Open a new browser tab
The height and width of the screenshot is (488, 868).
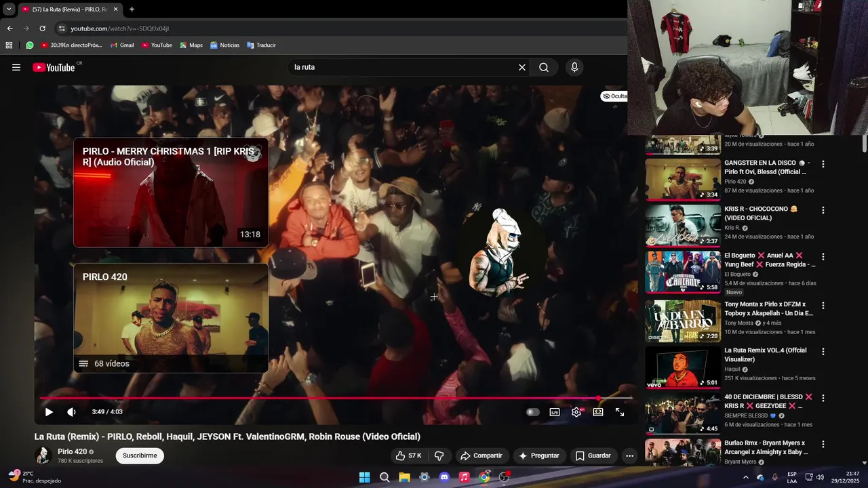[132, 9]
